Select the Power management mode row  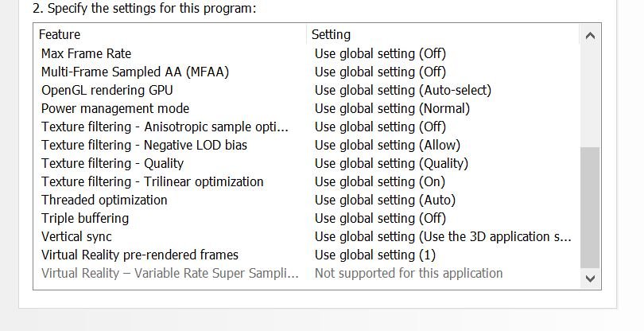pos(115,108)
